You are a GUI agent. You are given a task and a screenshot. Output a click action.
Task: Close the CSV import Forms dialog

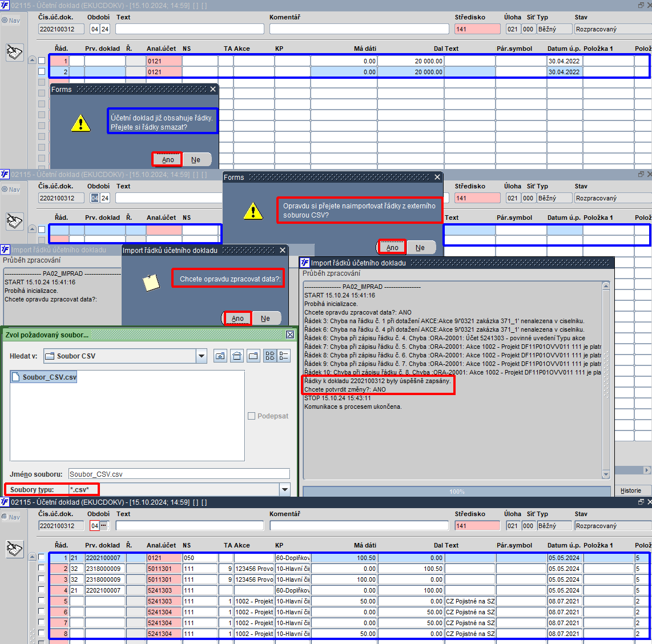437,177
